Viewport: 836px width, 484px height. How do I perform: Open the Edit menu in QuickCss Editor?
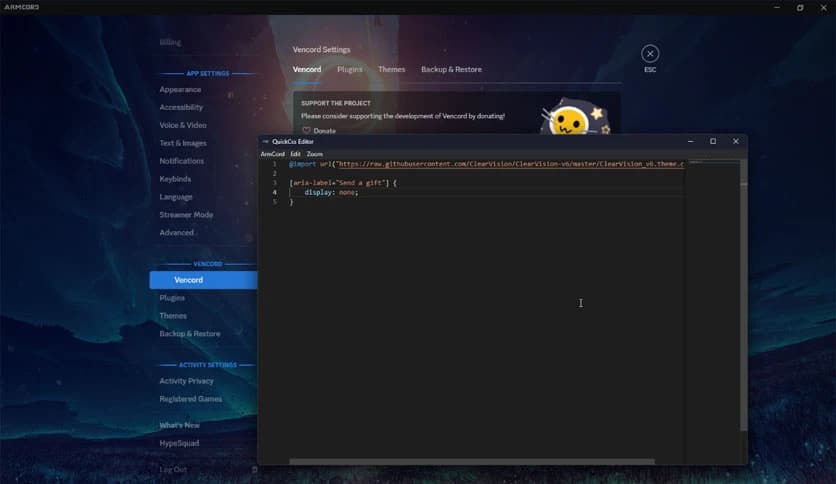point(295,154)
